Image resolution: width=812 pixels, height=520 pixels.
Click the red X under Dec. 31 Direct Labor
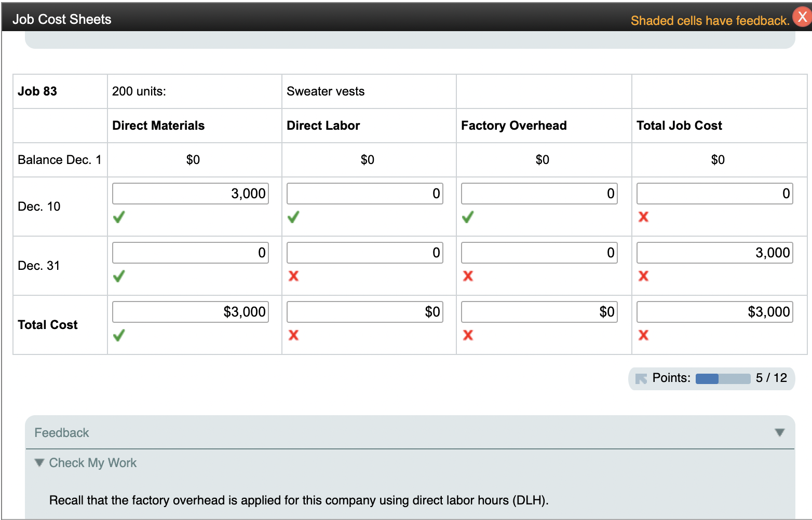[x=293, y=277]
